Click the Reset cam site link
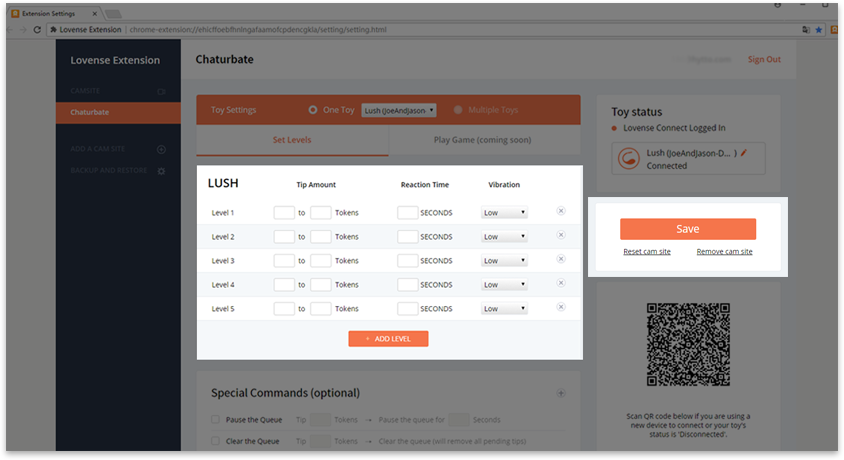Screen dimensions: 844x460 [646, 251]
